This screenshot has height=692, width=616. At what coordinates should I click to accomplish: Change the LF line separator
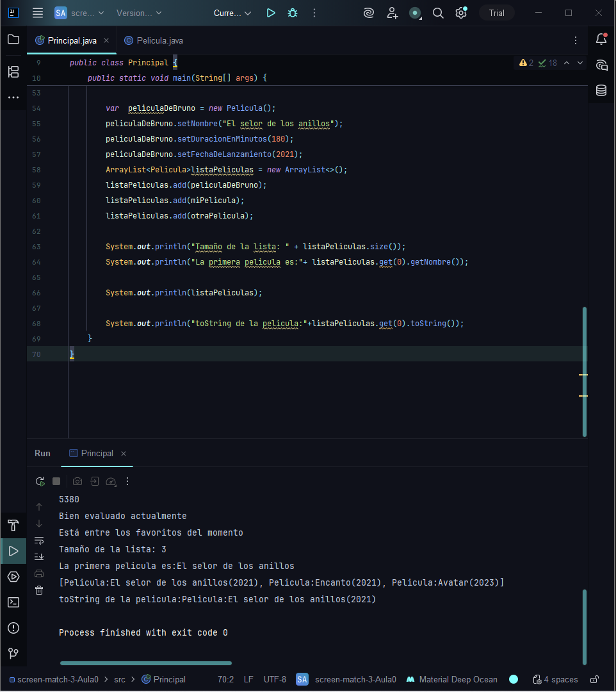click(x=248, y=679)
